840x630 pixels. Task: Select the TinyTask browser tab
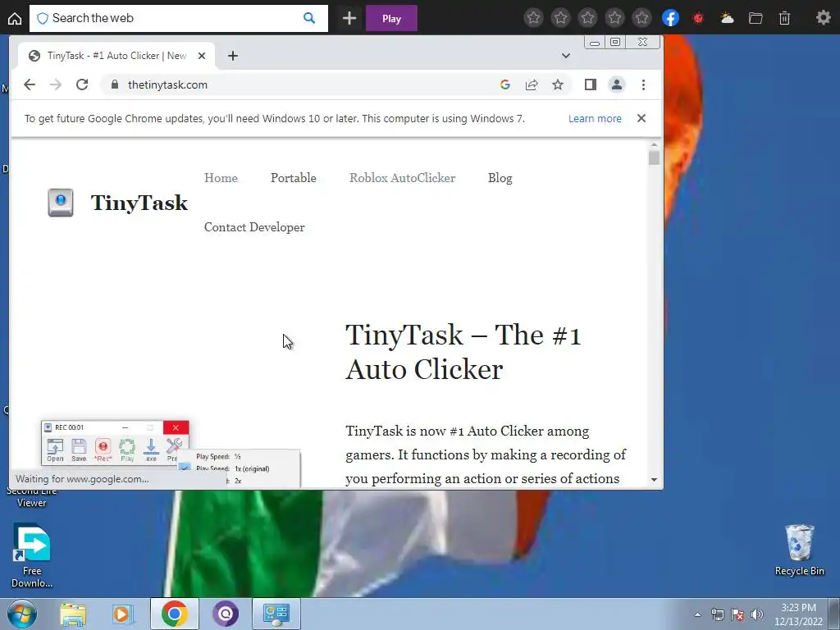point(116,56)
